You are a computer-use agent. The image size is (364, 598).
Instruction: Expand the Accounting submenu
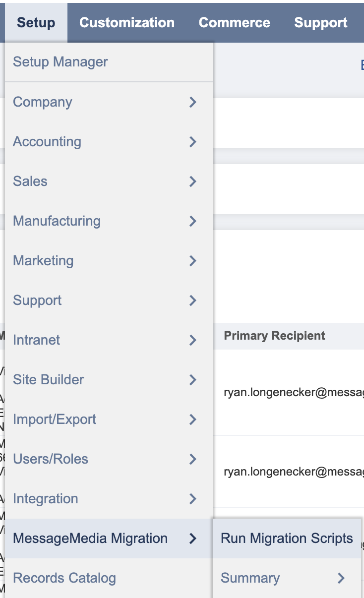tap(47, 142)
